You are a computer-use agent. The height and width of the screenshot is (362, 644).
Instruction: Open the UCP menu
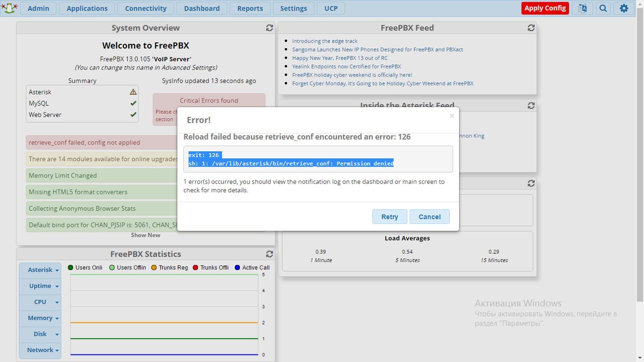[x=331, y=8]
